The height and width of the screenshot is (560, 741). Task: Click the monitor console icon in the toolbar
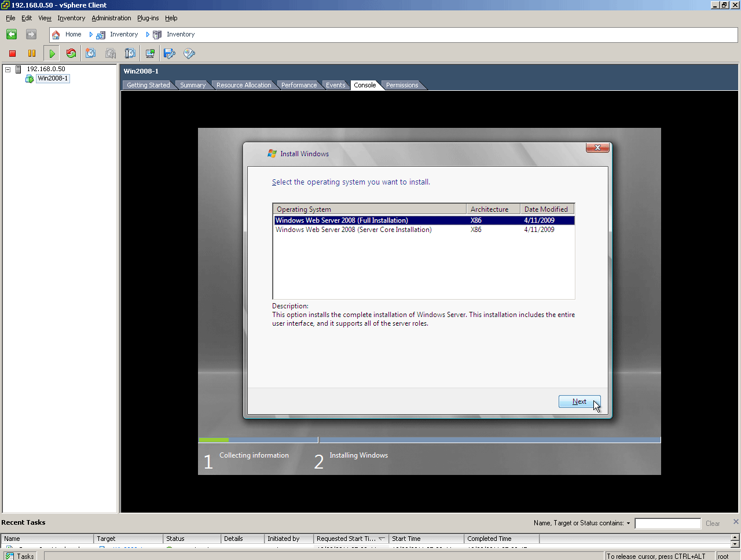pyautogui.click(x=150, y=53)
